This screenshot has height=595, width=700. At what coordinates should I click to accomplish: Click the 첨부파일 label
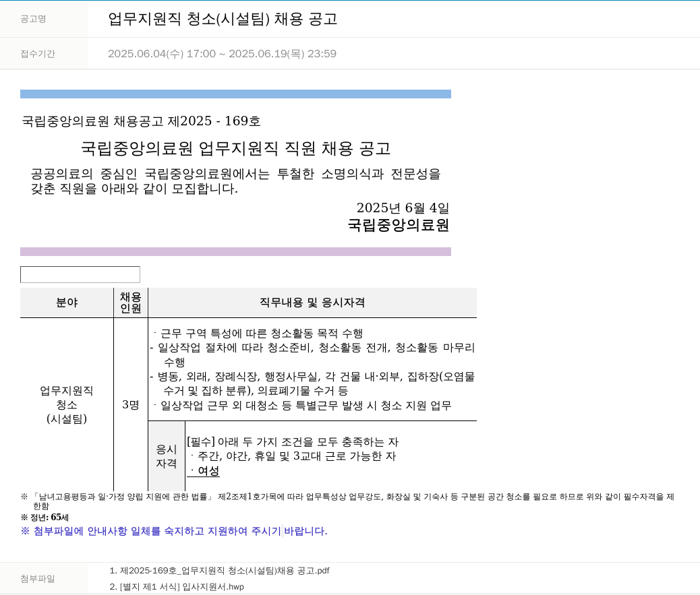click(38, 579)
